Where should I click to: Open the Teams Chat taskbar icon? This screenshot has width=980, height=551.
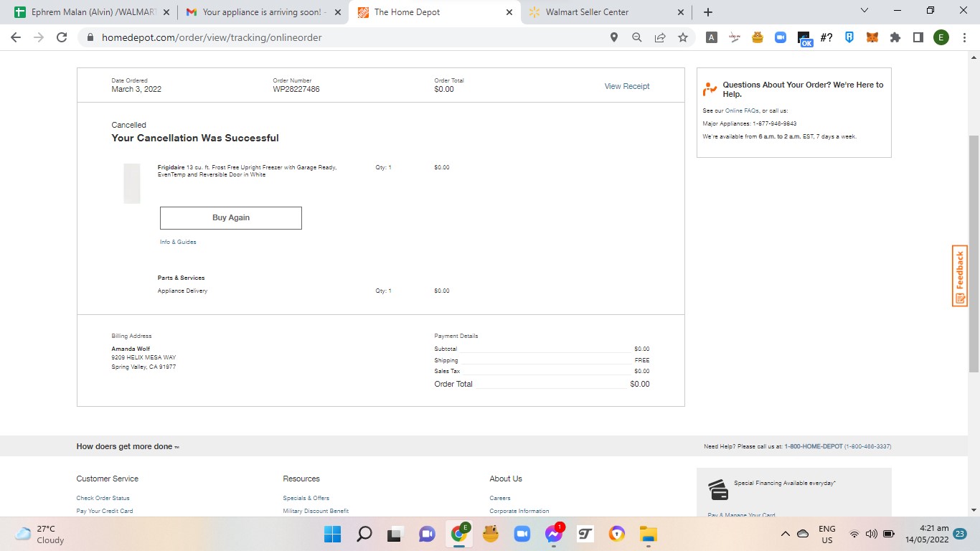427,534
